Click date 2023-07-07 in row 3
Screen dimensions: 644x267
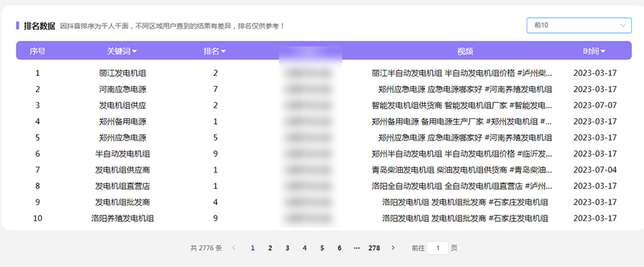click(x=595, y=105)
